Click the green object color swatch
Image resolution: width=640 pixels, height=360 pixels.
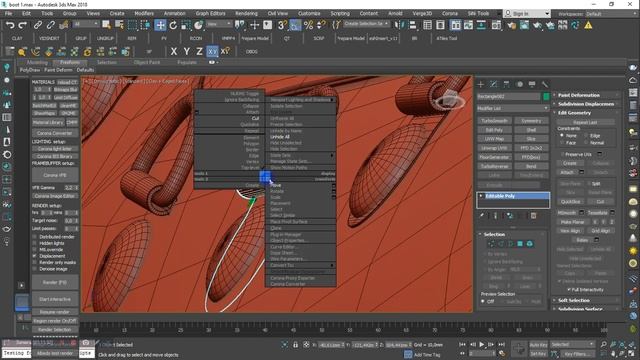click(x=546, y=96)
